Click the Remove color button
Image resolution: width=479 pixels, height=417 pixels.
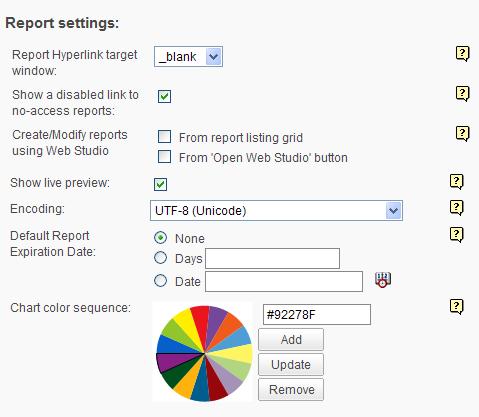coord(291,389)
